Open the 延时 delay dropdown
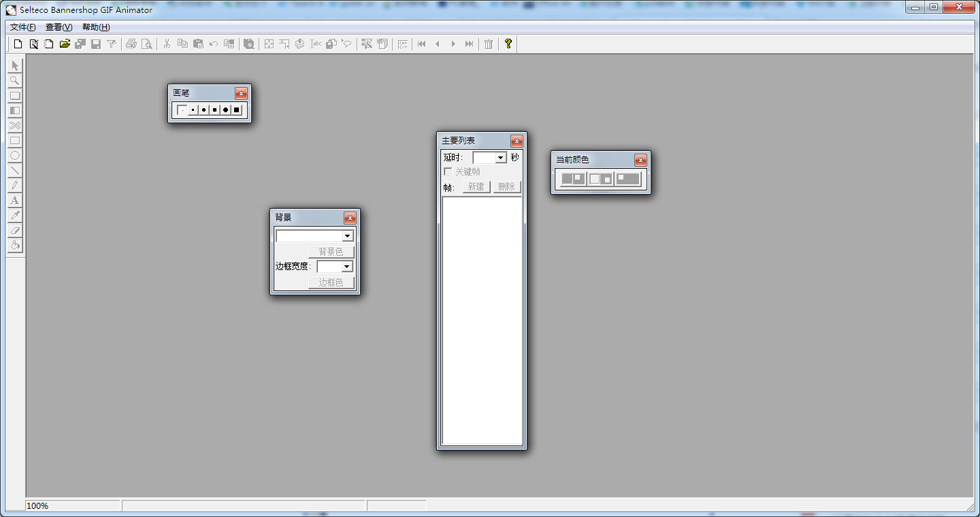Screen dimensions: 980x517 [501, 158]
